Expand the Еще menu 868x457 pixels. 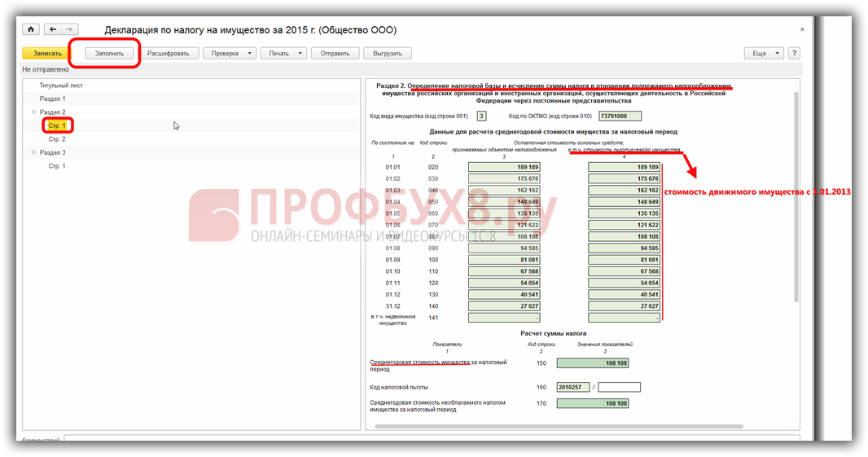(x=763, y=53)
